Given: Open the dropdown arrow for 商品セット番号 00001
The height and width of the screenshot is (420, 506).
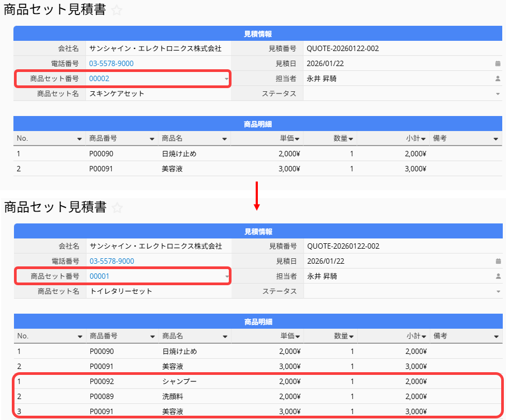Looking at the screenshot, I should (x=227, y=277).
